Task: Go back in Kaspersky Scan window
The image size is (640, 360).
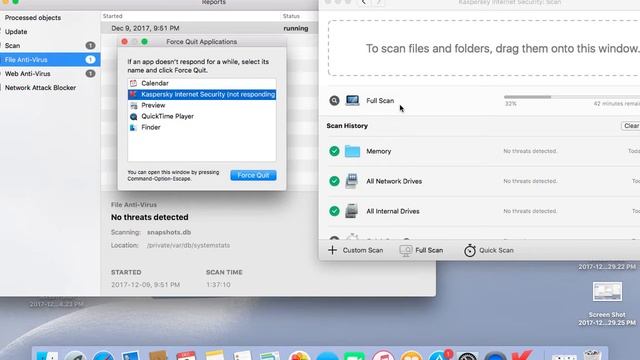Action: pos(364,2)
